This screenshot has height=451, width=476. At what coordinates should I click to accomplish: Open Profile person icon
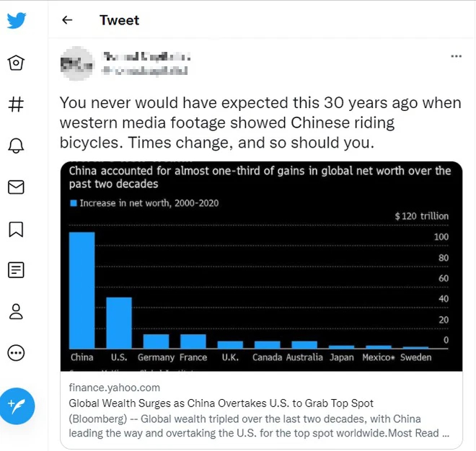tap(16, 311)
